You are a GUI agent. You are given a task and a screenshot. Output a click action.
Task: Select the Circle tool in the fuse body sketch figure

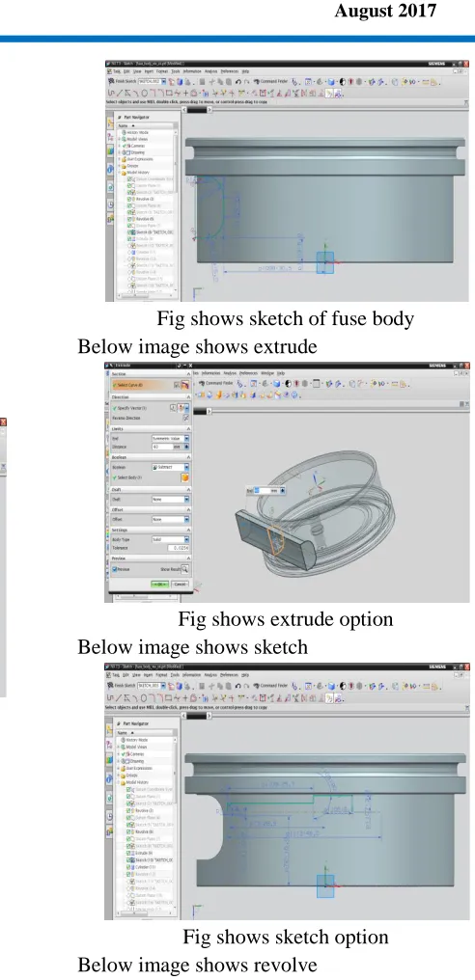coord(143,94)
